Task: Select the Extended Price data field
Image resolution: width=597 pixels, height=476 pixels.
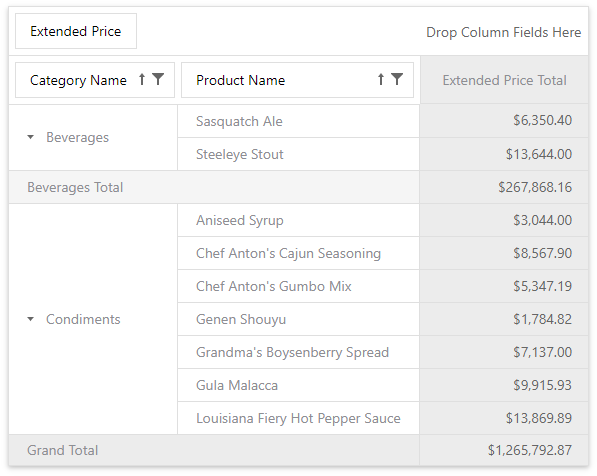Action: [x=76, y=31]
